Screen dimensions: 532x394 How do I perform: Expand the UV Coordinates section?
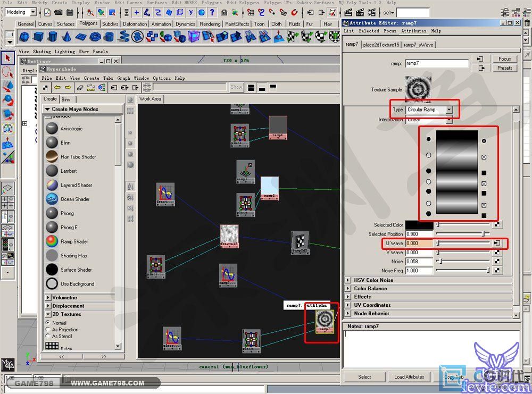348,305
